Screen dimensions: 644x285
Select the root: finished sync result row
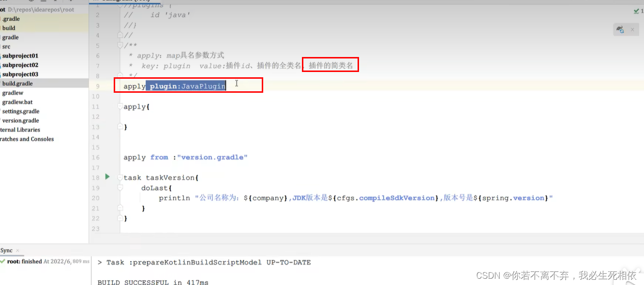click(45, 261)
